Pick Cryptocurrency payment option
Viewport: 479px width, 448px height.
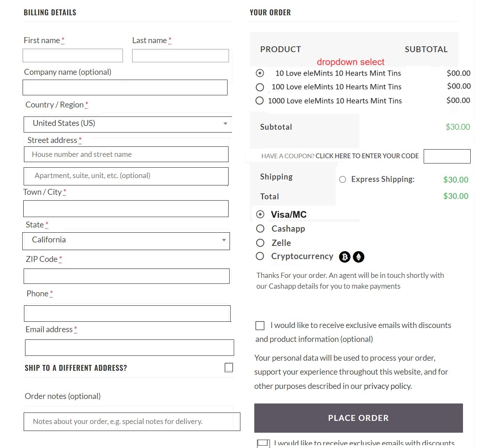click(260, 256)
